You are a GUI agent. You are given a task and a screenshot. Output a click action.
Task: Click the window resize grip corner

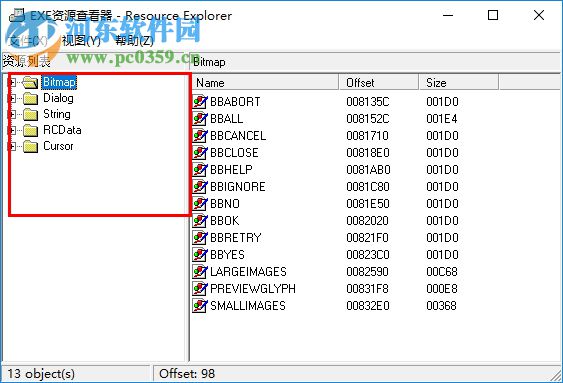click(556, 375)
